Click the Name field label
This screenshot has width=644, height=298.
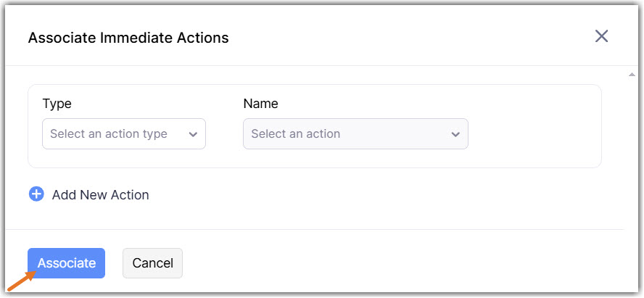pos(260,104)
